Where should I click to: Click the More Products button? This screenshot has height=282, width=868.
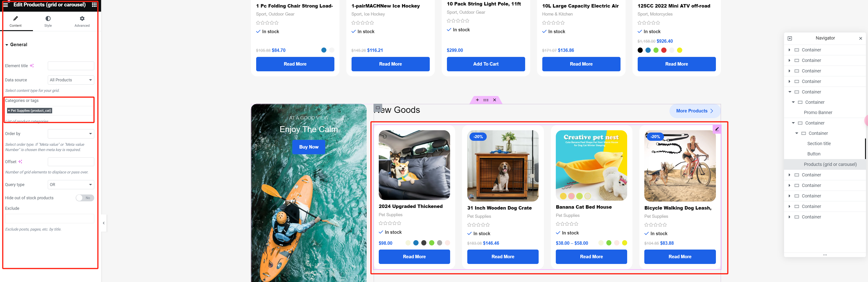[694, 111]
